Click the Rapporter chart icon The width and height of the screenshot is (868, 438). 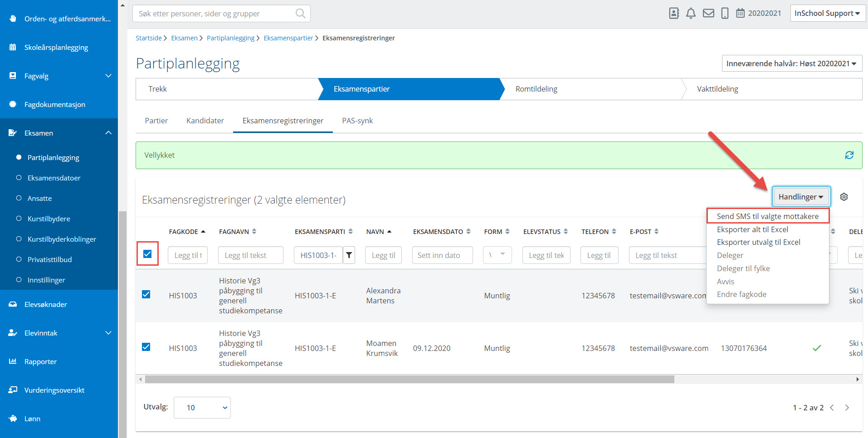[13, 361]
